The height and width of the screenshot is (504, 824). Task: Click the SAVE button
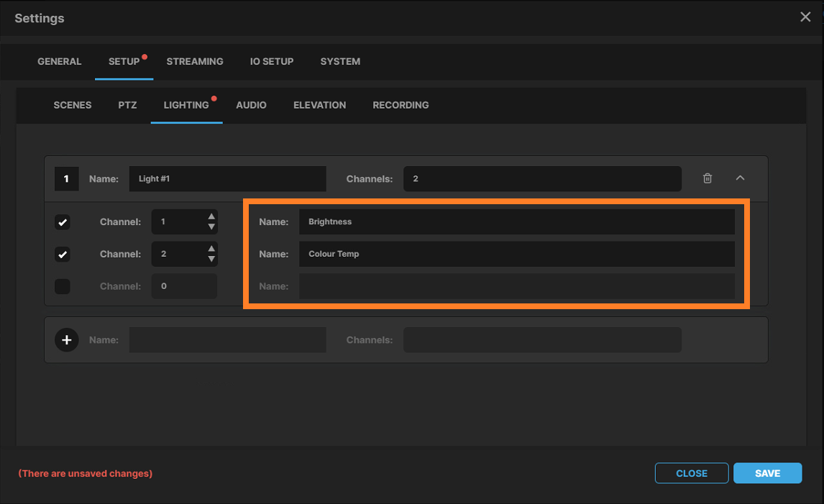coord(768,473)
